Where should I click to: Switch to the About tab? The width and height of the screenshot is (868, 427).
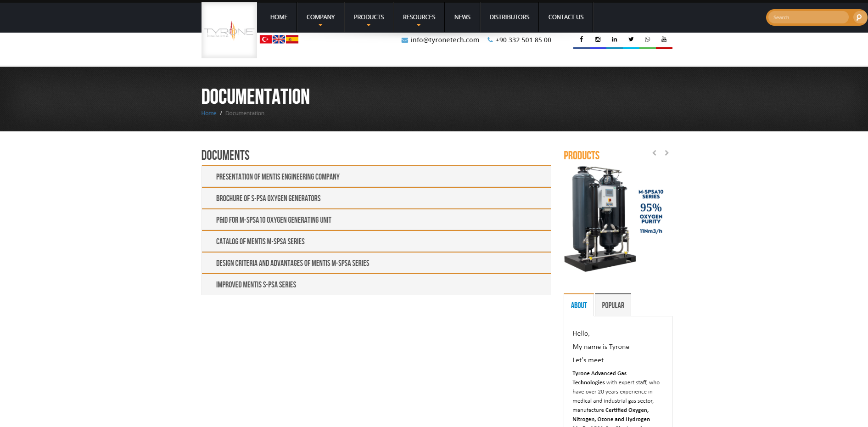pyautogui.click(x=579, y=305)
